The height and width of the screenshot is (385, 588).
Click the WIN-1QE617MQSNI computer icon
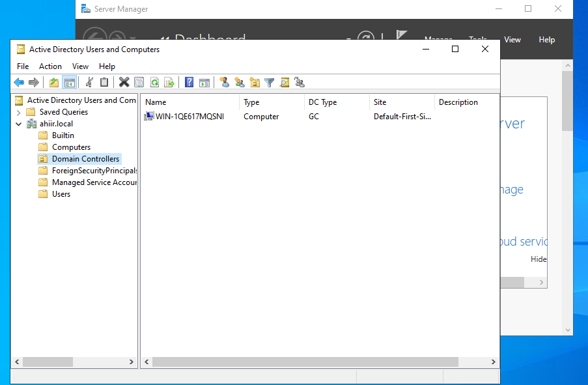(149, 117)
